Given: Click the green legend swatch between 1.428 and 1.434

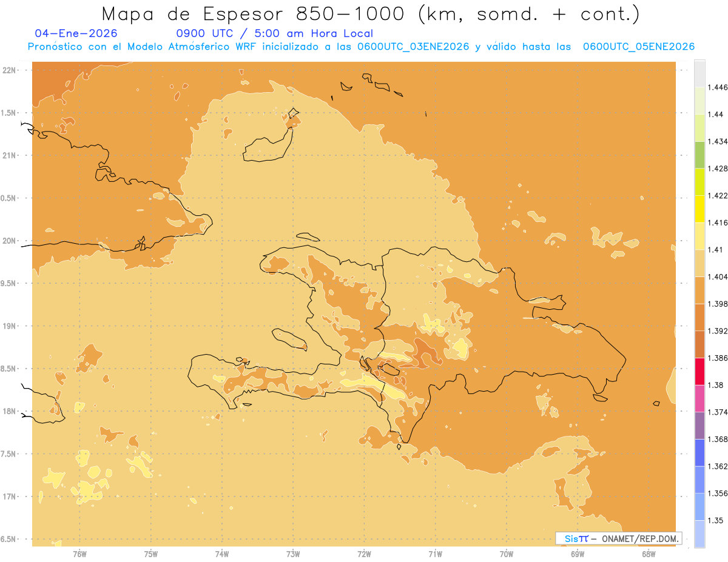Looking at the screenshot, I should pos(699,155).
